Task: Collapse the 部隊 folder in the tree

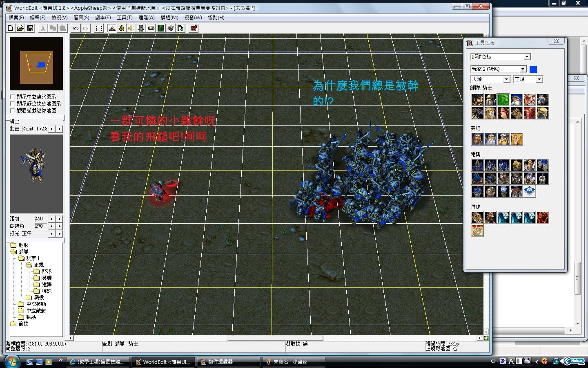Action: (x=13, y=252)
